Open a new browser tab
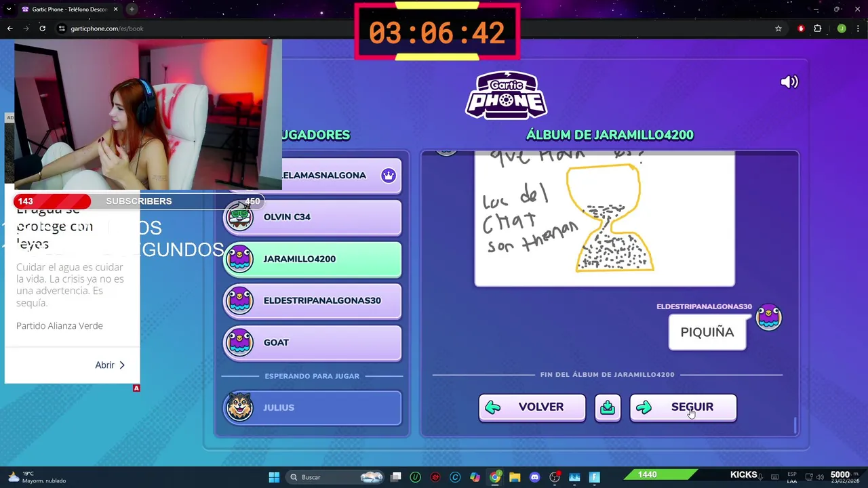 pos(132,9)
